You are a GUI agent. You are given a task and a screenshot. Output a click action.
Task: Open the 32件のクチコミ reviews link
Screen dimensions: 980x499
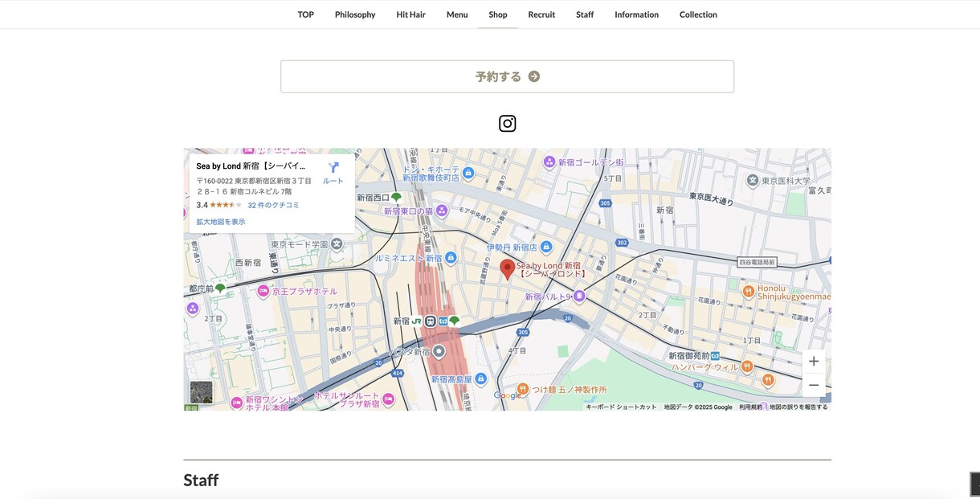273,206
